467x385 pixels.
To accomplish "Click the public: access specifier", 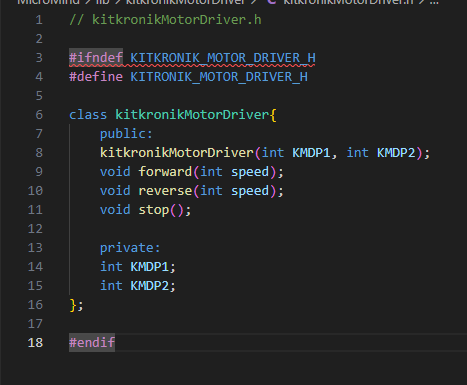I will click(x=126, y=134).
